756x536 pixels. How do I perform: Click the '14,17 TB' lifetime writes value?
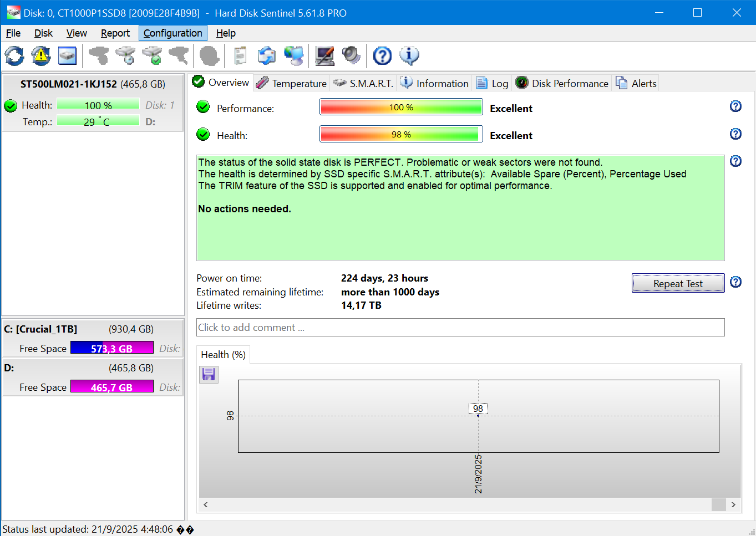click(x=361, y=305)
